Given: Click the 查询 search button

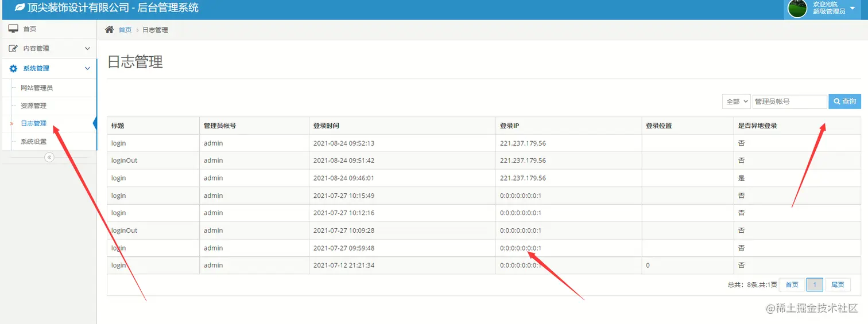Looking at the screenshot, I should click(x=844, y=102).
